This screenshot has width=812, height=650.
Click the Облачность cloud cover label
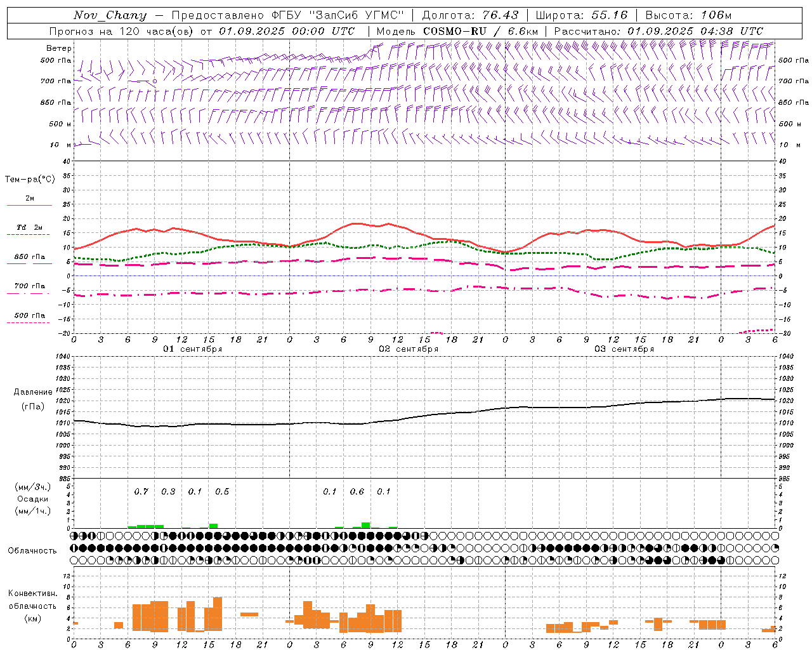tap(32, 551)
